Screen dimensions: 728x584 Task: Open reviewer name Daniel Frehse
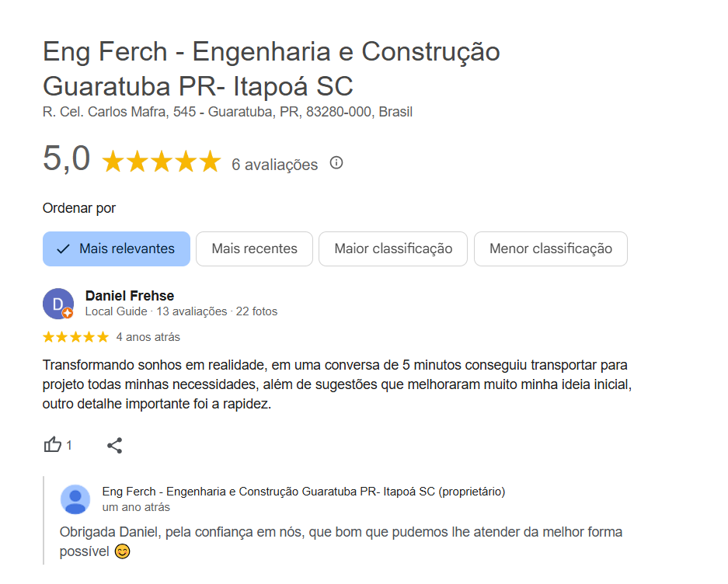click(x=129, y=296)
